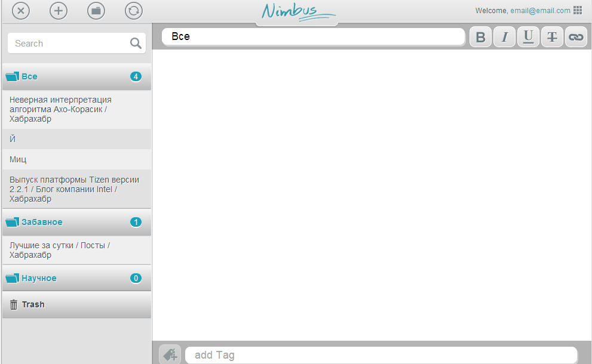The image size is (592, 364).
Task: Click inside the empty note editor area
Action: coord(372,195)
